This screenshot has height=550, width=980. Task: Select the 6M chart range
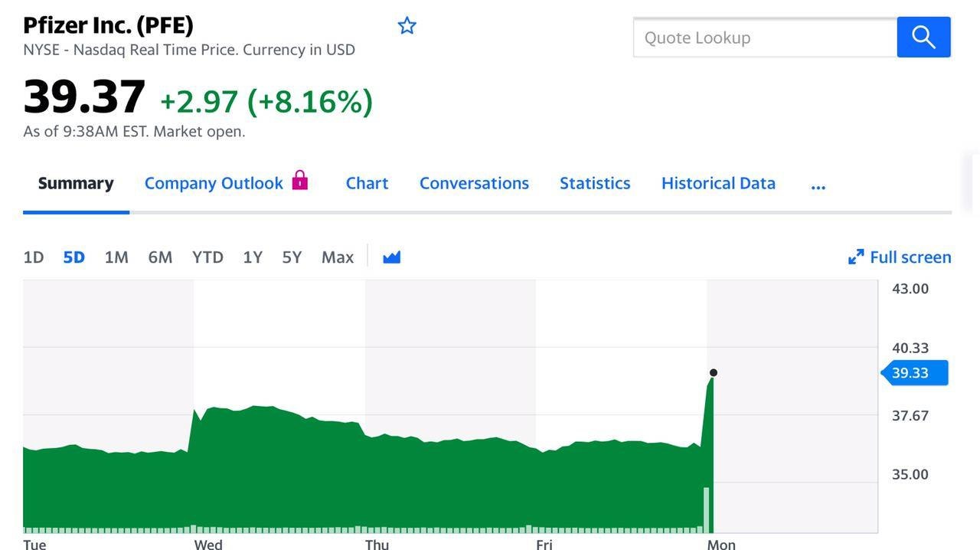coord(160,257)
